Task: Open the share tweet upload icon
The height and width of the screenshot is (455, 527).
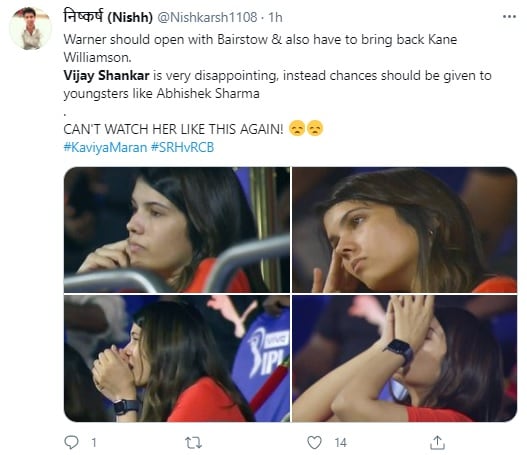Action: pyautogui.click(x=437, y=443)
